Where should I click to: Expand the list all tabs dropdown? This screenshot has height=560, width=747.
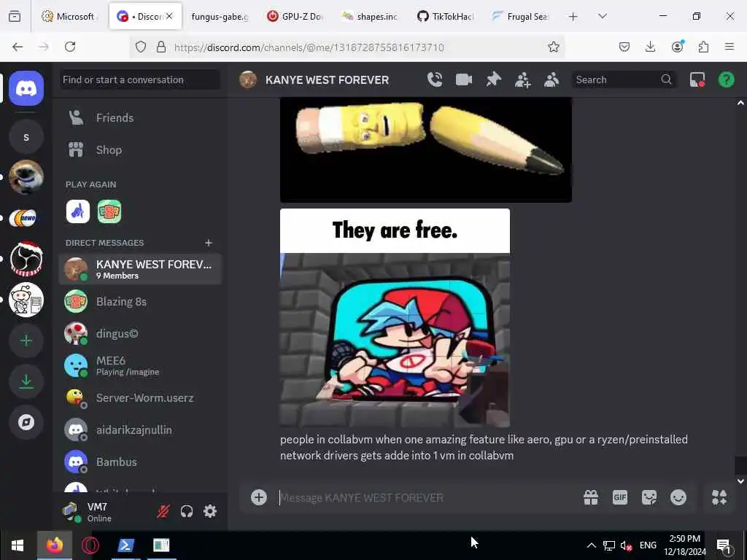603,17
